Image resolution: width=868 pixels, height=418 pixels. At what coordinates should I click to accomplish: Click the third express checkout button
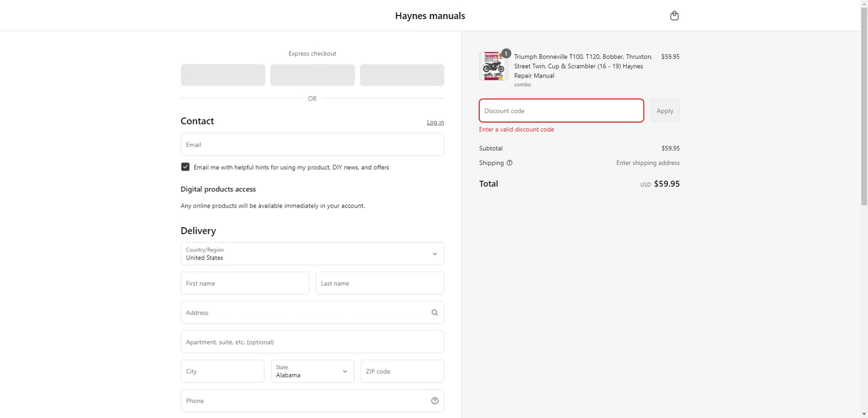click(x=402, y=75)
